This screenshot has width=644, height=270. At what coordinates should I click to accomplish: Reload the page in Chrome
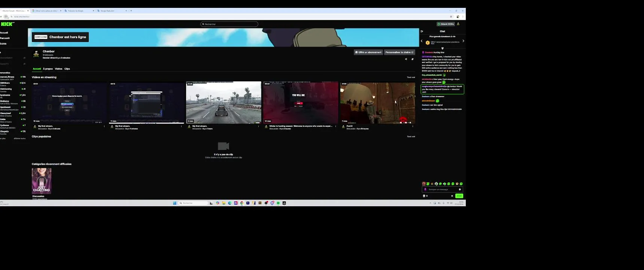coord(6,16)
